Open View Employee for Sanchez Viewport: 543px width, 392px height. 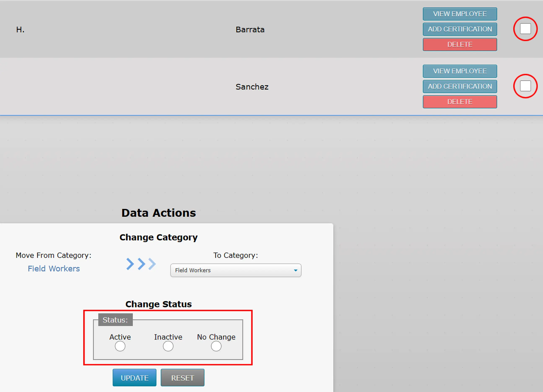460,71
